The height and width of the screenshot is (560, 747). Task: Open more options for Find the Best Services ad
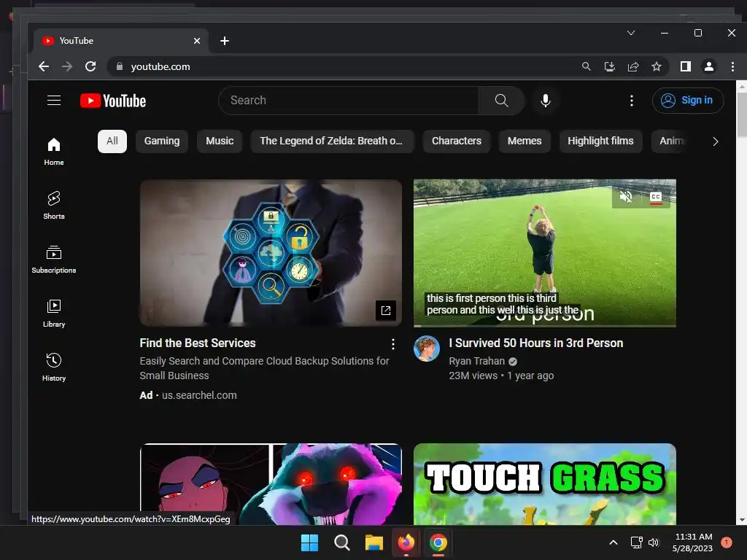pos(393,344)
